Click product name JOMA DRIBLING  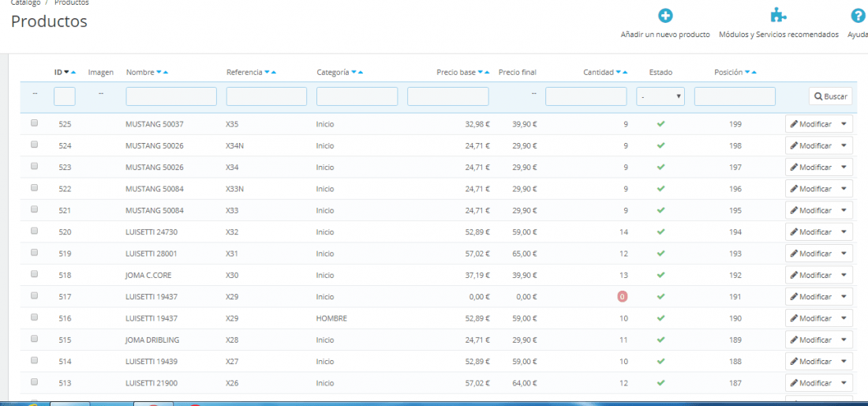coord(152,340)
